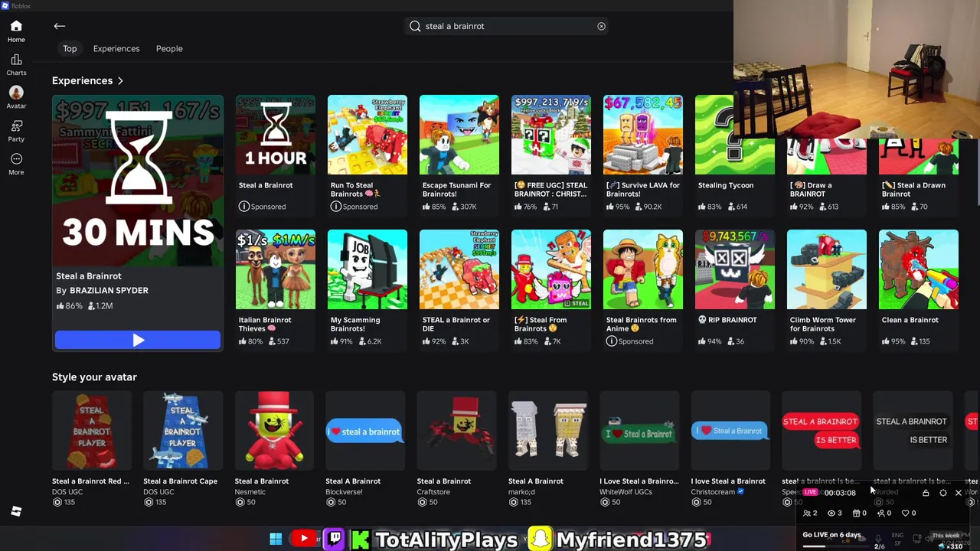Switch to the Experiences tab

coord(116,49)
